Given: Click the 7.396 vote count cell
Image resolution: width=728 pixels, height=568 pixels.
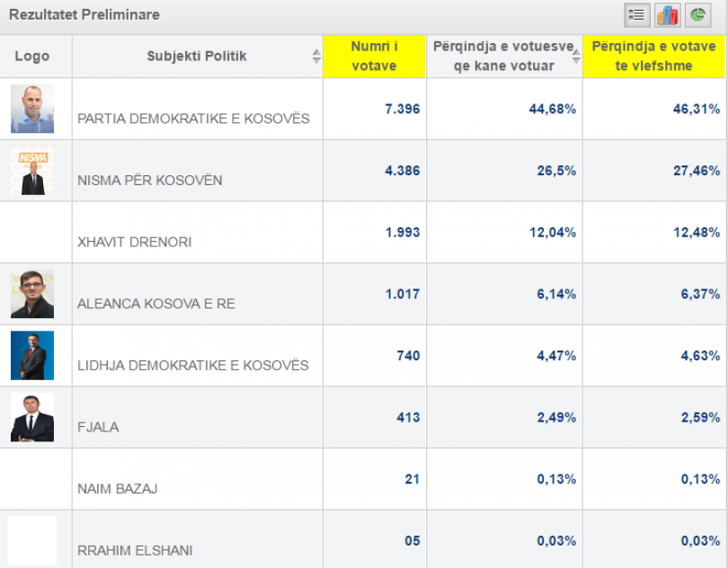Looking at the screenshot, I should [x=402, y=109].
